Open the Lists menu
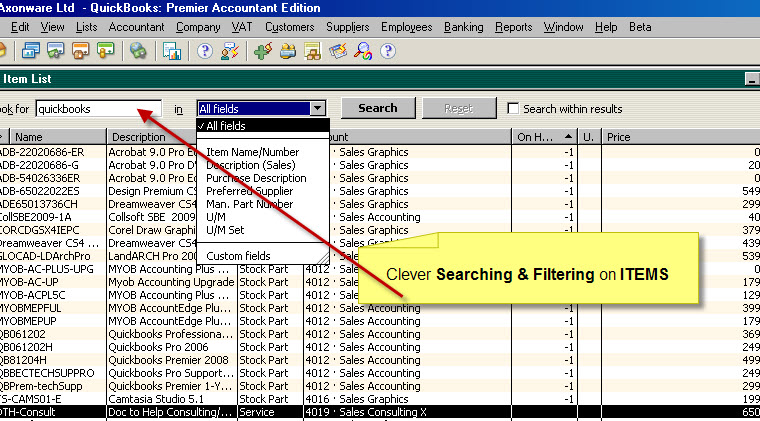 (x=86, y=27)
